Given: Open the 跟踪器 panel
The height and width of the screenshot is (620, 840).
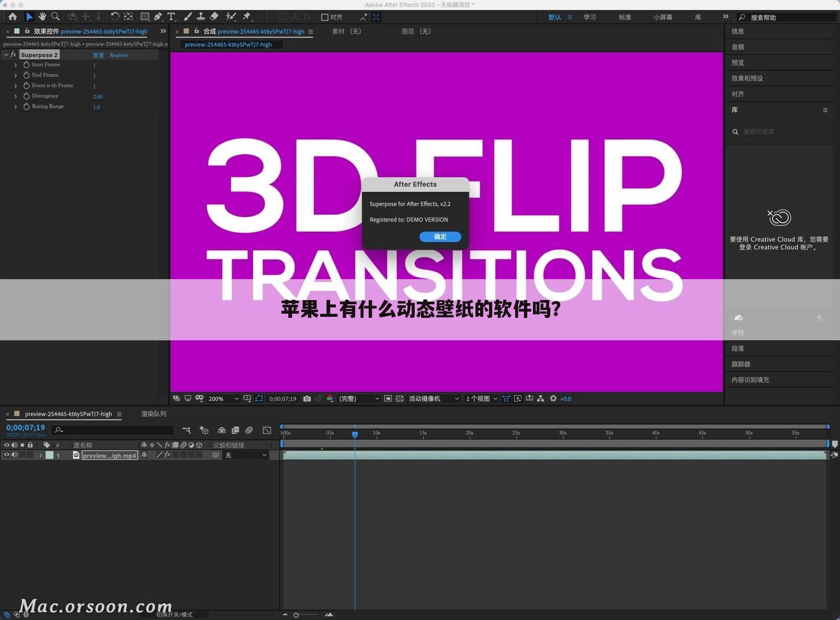Looking at the screenshot, I should point(741,364).
